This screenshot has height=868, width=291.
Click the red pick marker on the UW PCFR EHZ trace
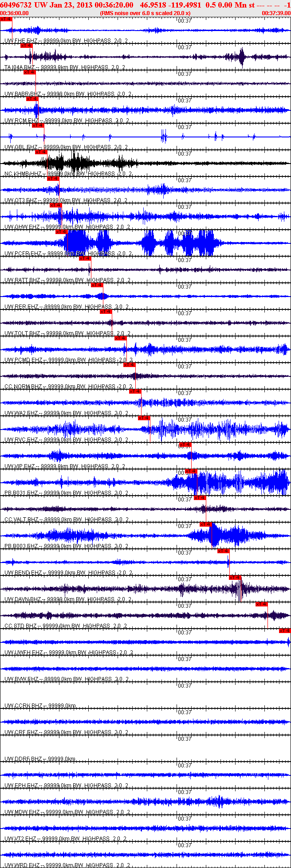tap(62, 232)
